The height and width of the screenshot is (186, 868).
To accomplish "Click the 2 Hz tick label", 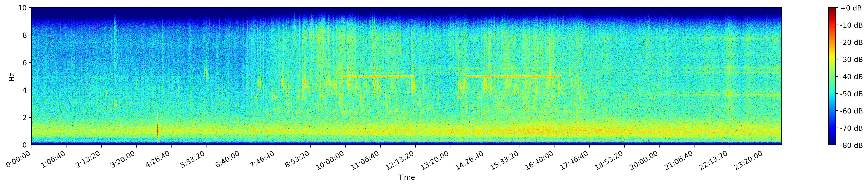I will click(25, 117).
